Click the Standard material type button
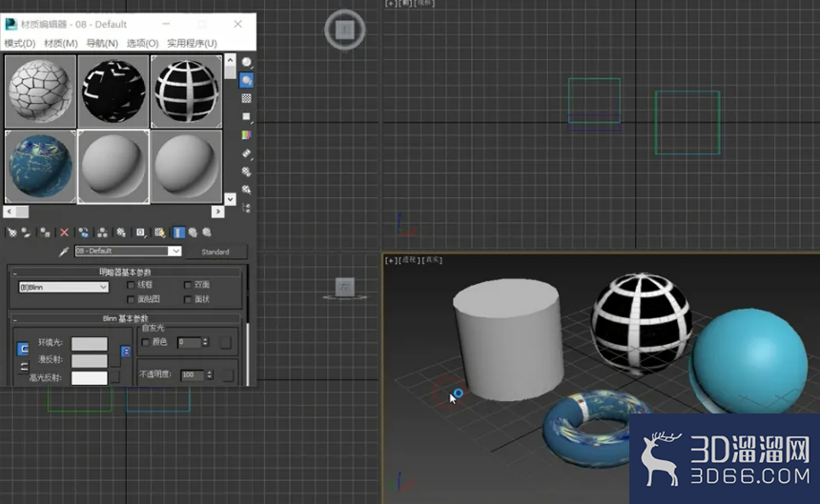This screenshot has height=504, width=820. tap(215, 252)
